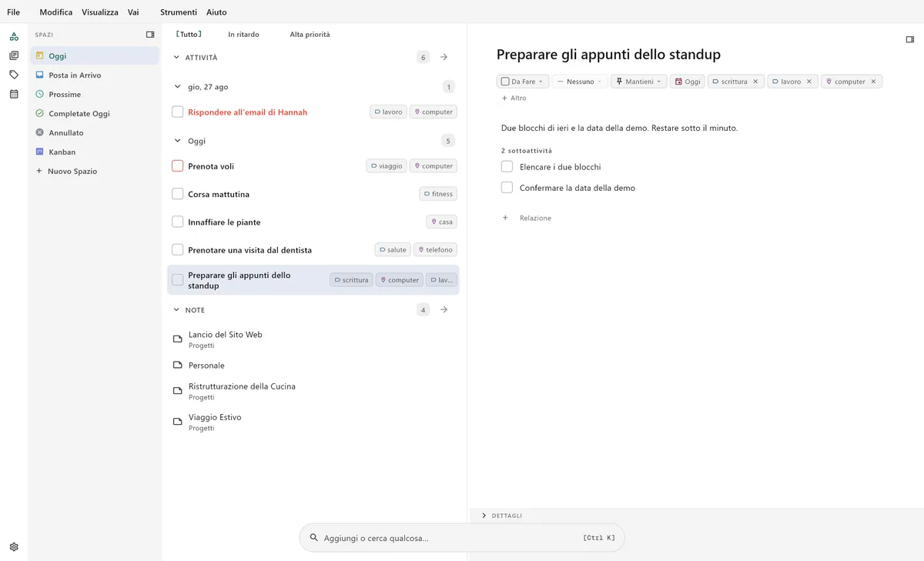Image resolution: width=924 pixels, height=561 pixels.
Task: Click the folder icon beside Ristrutturazione della Cucina
Action: [177, 391]
